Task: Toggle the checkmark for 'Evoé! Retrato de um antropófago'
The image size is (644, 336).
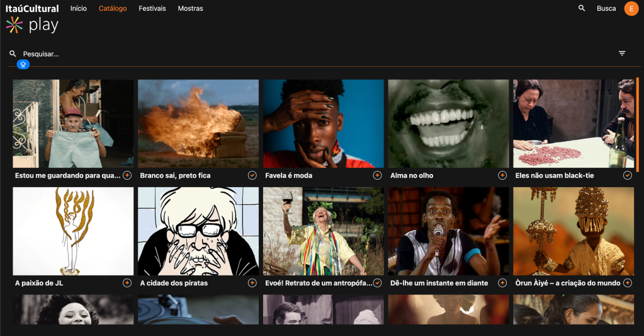Action: [377, 283]
